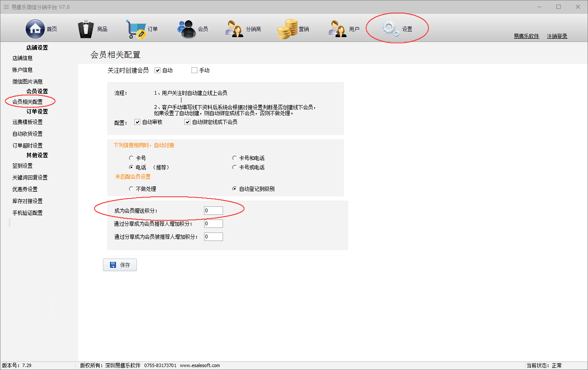Open the 易售乐软件 link
Viewport: 588px width, 370px height.
(x=526, y=36)
